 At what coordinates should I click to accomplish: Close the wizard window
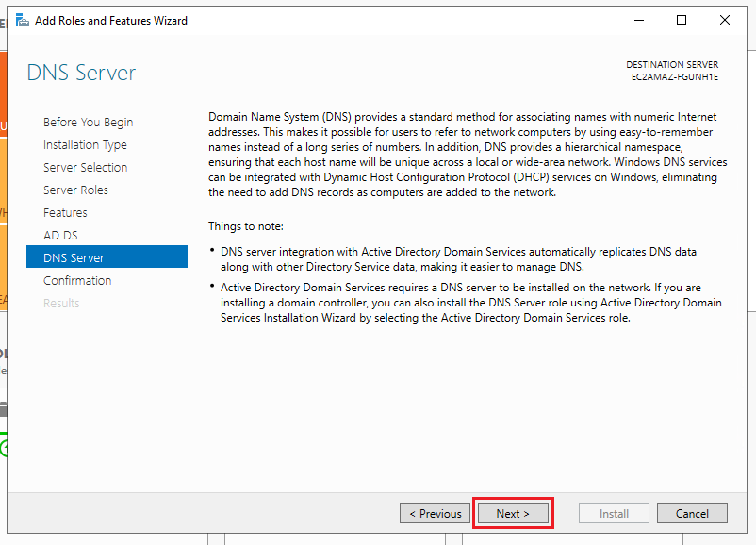coord(724,20)
